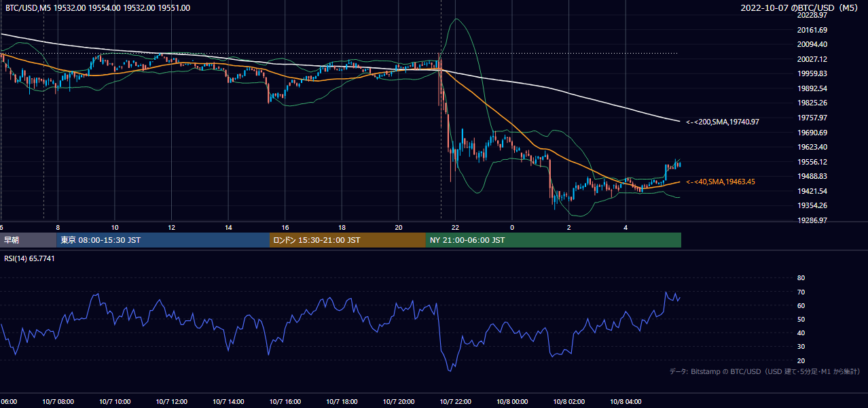
Task: Click price axis label 20094.40
Action: (812, 44)
